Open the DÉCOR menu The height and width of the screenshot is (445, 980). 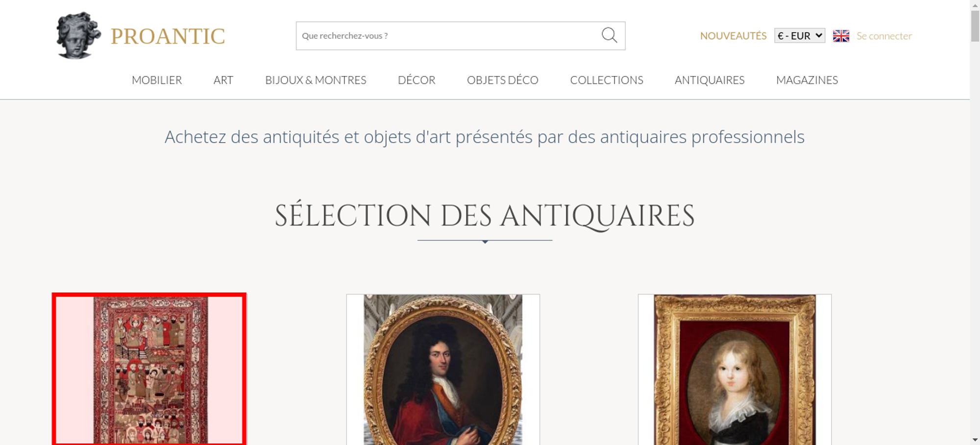(x=416, y=80)
